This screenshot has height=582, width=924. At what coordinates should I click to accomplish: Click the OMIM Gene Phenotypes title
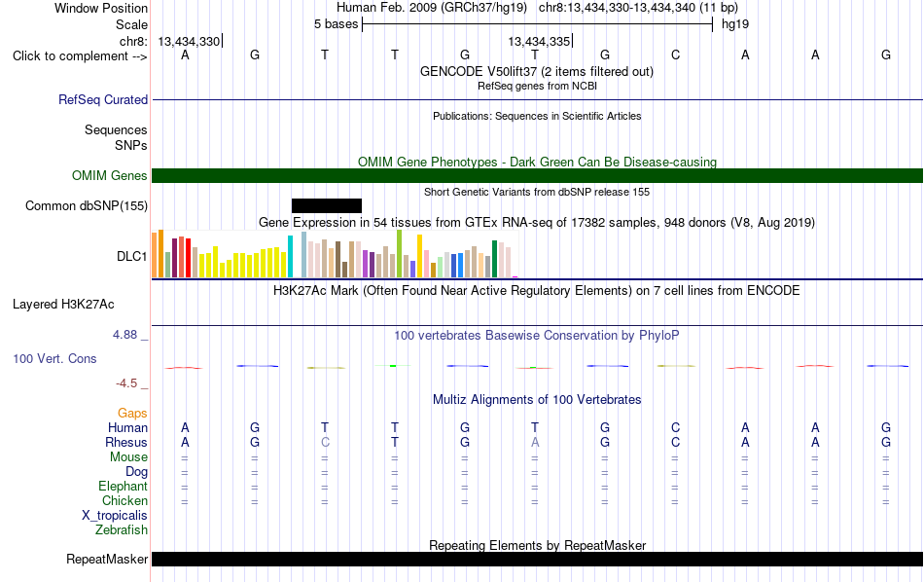(x=538, y=163)
